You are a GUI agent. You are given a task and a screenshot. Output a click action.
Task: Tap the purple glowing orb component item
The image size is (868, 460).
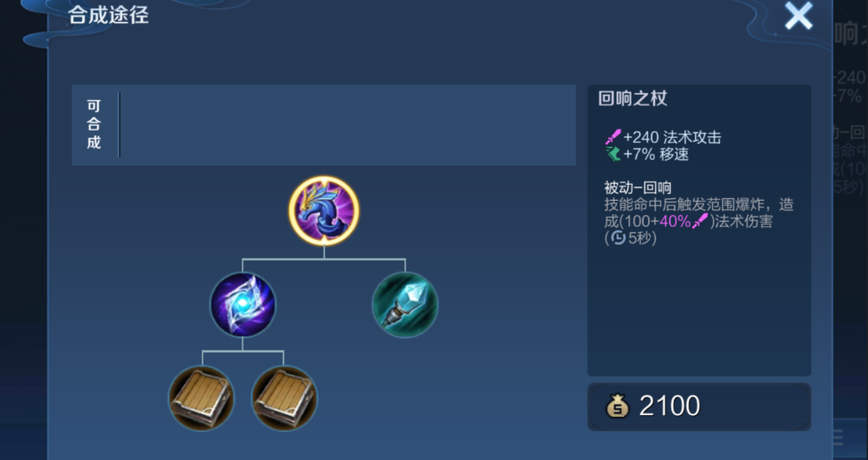(242, 304)
